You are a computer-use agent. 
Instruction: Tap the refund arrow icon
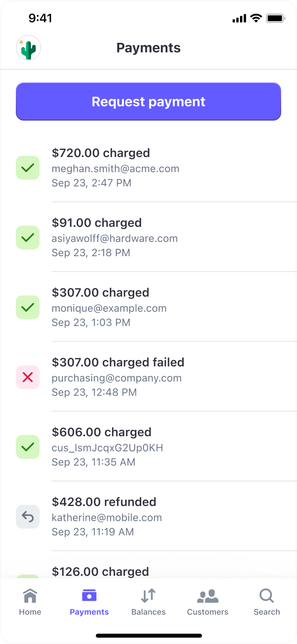point(28,517)
